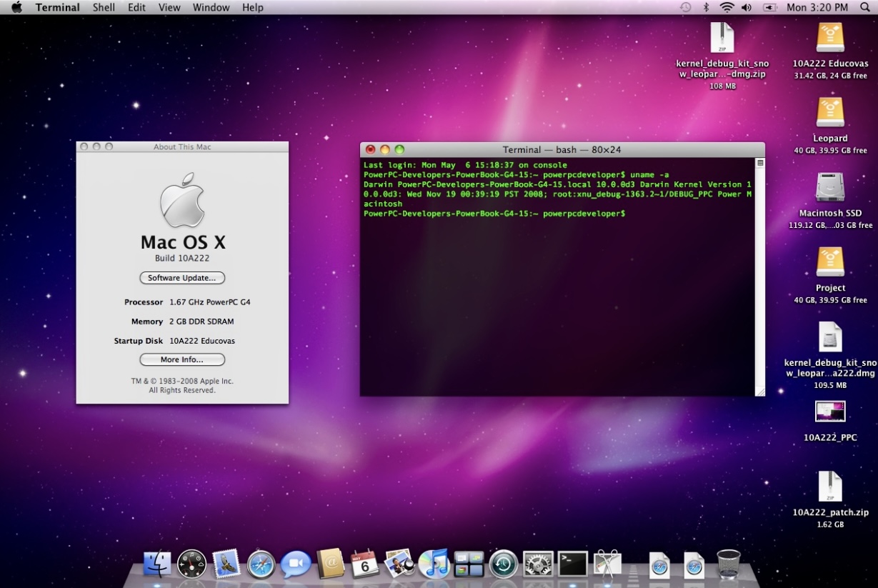Click the More Info... button
Screen dimensions: 878x588
pos(182,359)
